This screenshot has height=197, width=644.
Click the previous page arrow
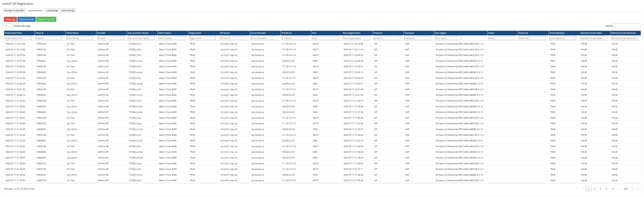click(x=583, y=189)
